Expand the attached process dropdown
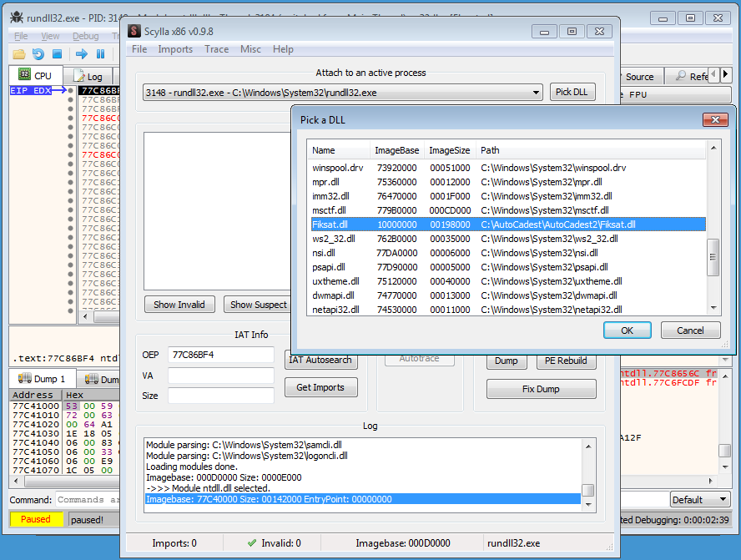This screenshot has height=560, width=741. coord(536,93)
